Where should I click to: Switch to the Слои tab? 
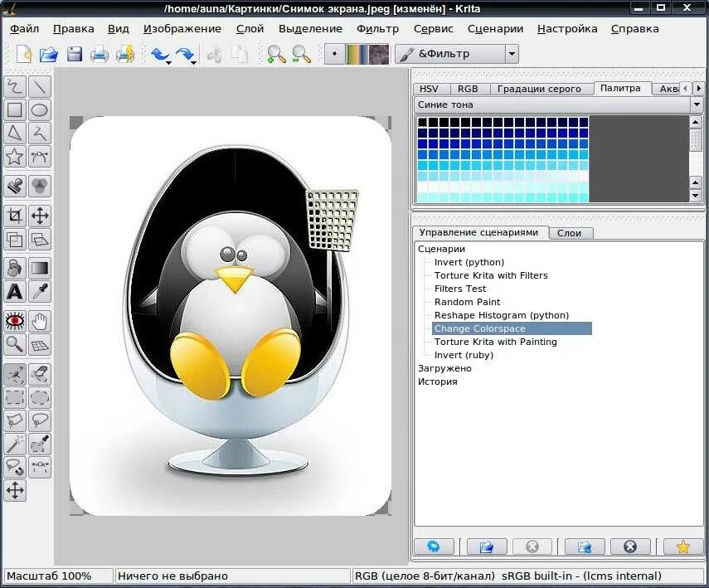(x=569, y=233)
